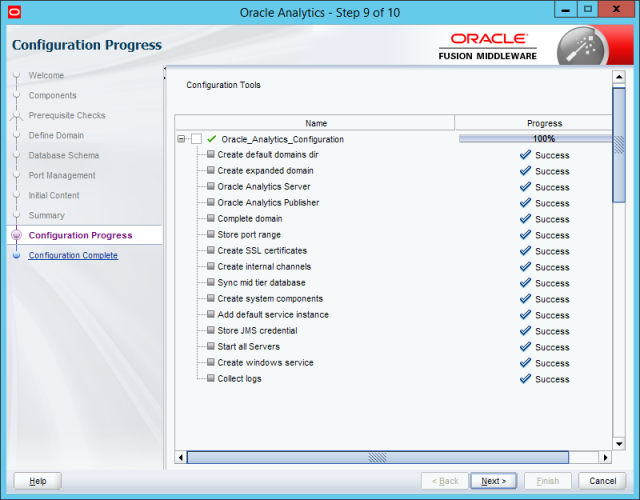Click the Next button
Screen dimensions: 640x500
tap(493, 481)
